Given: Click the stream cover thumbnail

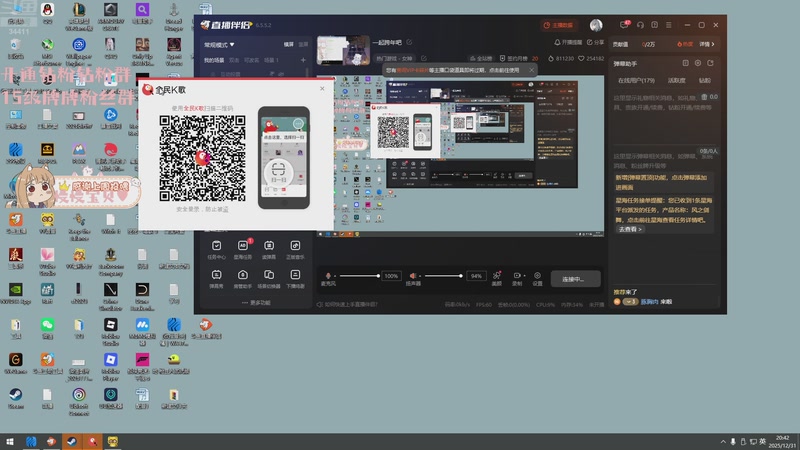Looking at the screenshot, I should 343,50.
